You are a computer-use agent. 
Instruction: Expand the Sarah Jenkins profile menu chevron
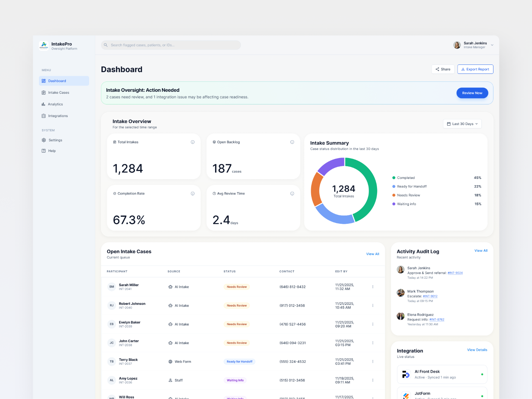[x=492, y=45]
